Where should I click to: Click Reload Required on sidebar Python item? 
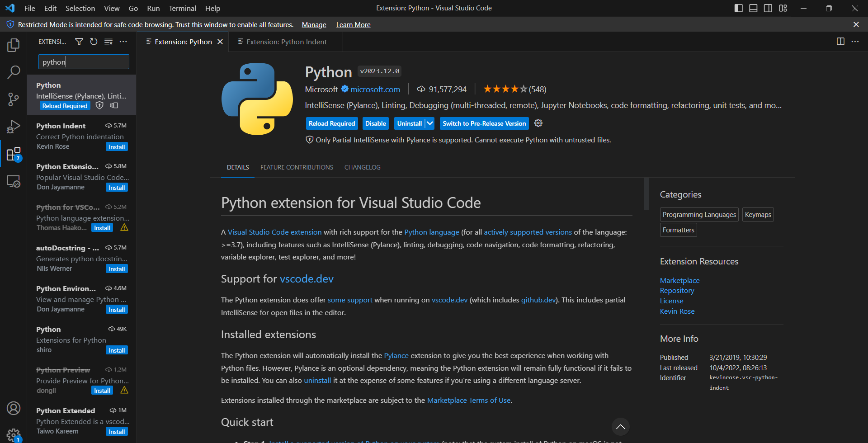[65, 106]
